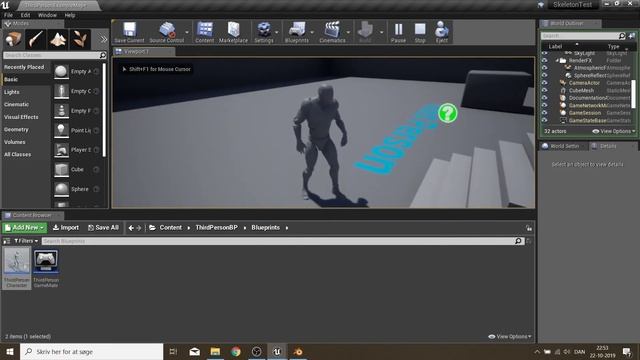Image resolution: width=640 pixels, height=360 pixels.
Task: Toggle visibility of RenderFX folder
Action: point(544,60)
